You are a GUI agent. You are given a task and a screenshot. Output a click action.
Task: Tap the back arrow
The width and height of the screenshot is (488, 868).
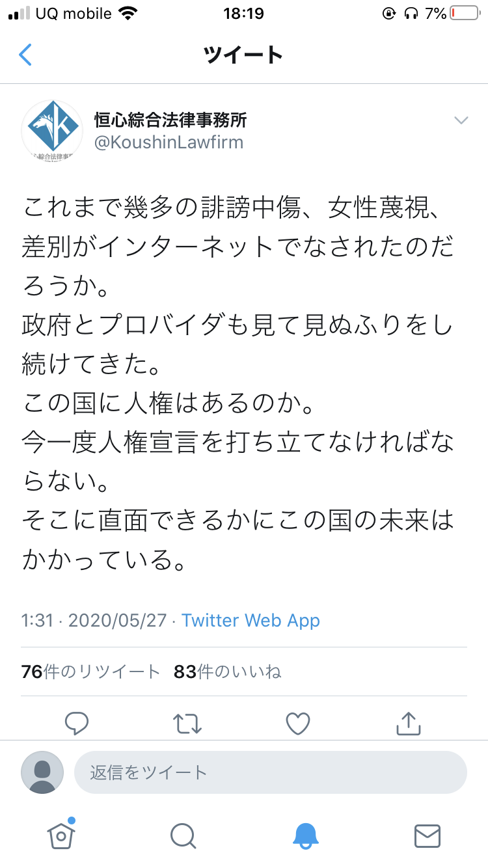[x=25, y=55]
